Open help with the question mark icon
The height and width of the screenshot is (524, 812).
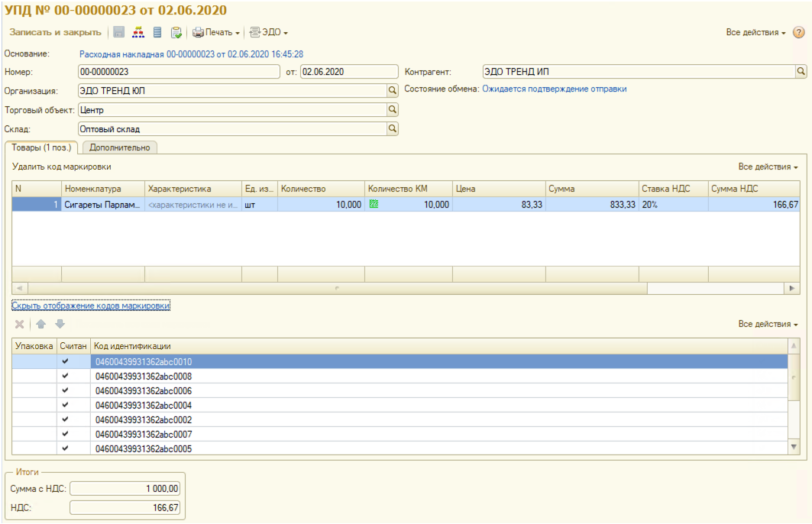point(799,33)
